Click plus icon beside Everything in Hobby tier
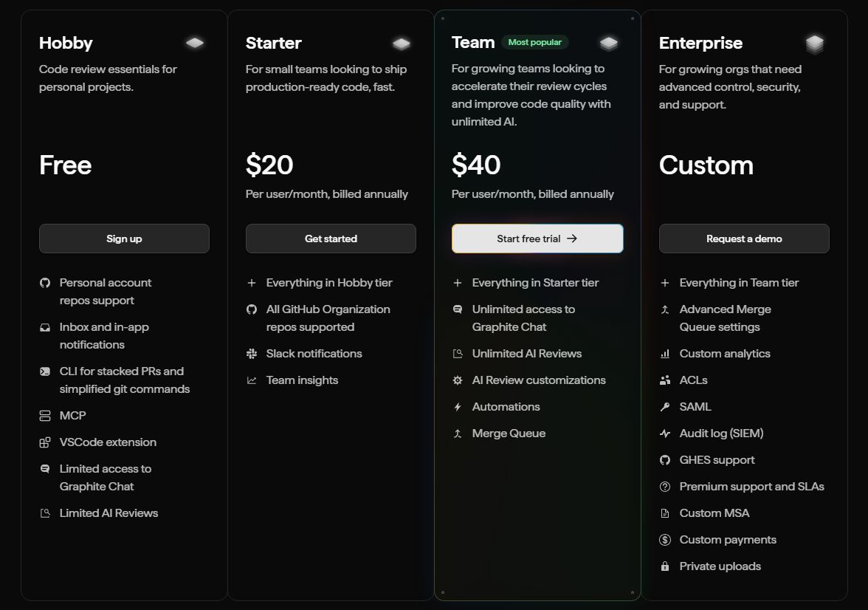This screenshot has width=868, height=610. [x=251, y=283]
